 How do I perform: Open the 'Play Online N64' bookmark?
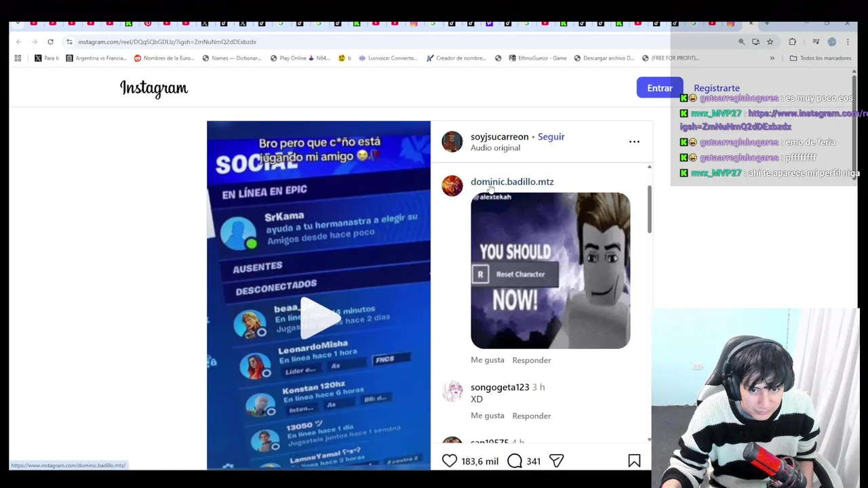click(300, 58)
